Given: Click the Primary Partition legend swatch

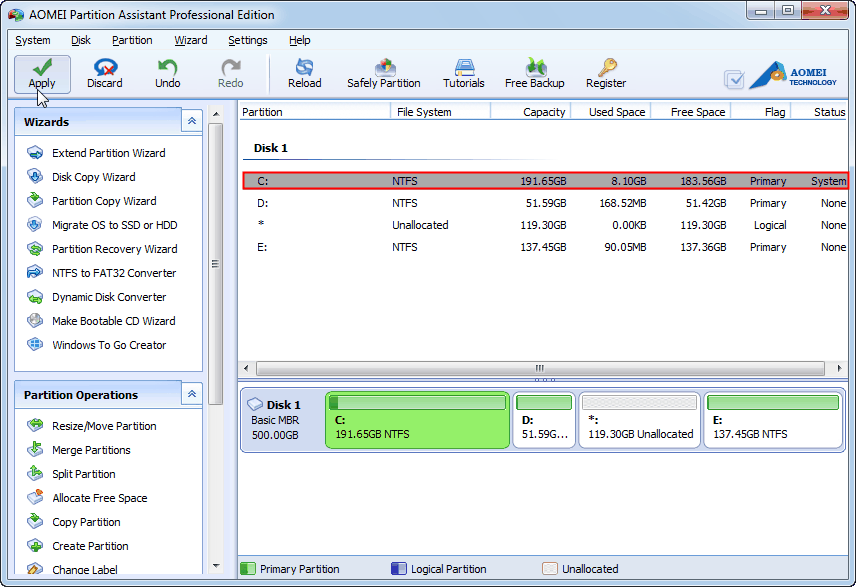Looking at the screenshot, I should 248,568.
